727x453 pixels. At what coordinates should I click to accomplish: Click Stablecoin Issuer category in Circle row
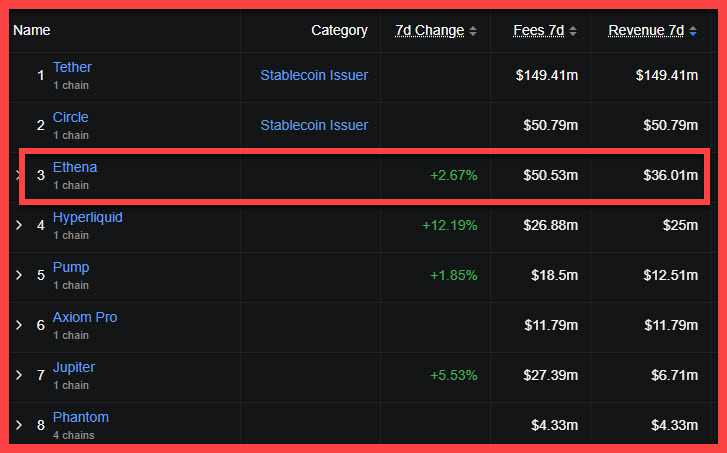point(314,125)
